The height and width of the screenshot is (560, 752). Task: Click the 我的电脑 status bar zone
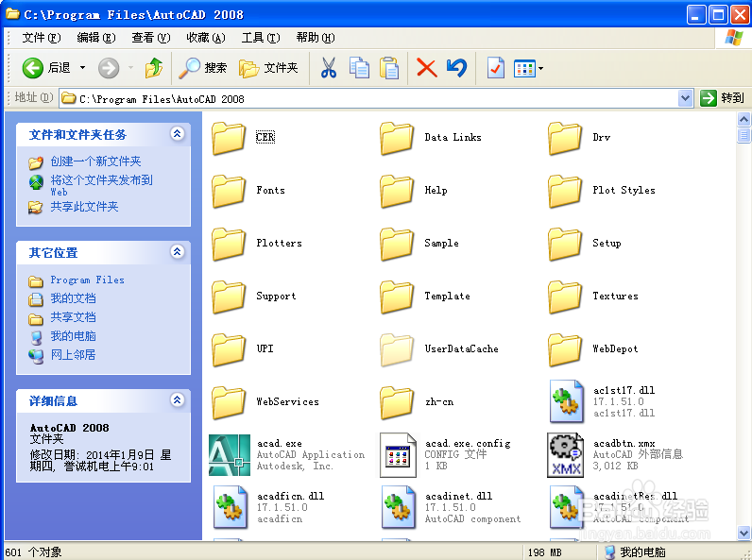pos(636,552)
